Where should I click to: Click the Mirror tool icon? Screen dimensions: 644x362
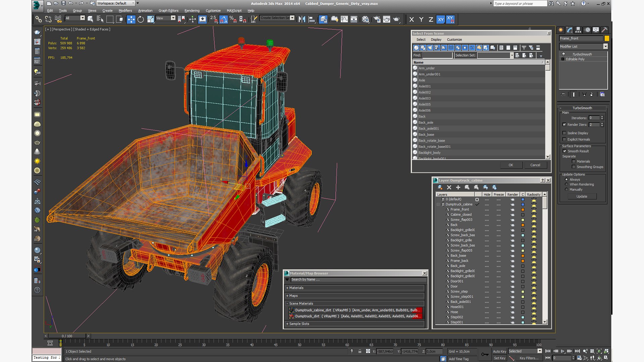tap(302, 19)
